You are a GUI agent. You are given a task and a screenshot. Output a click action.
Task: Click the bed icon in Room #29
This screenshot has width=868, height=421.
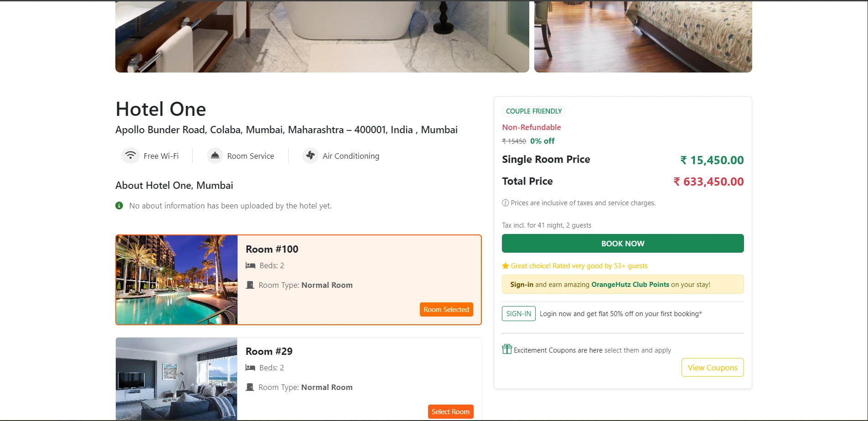pyautogui.click(x=250, y=368)
